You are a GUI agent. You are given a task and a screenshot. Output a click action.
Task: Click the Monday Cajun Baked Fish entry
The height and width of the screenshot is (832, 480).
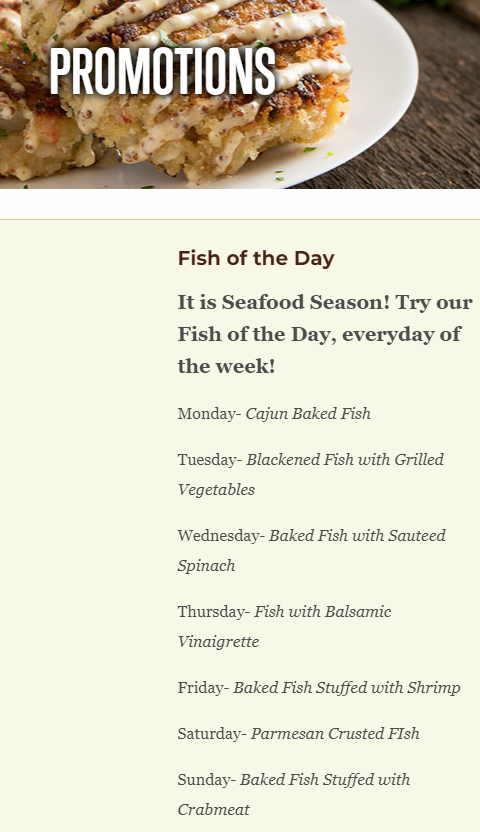(274, 413)
